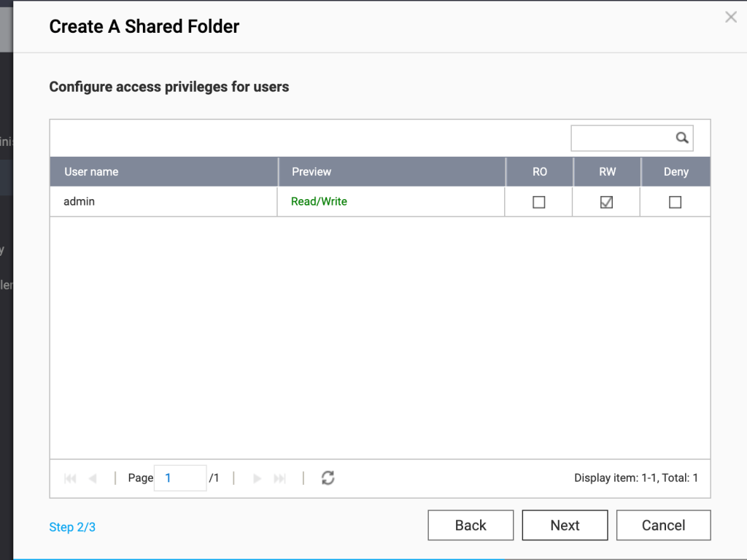Click the Next button
The height and width of the screenshot is (560, 747).
tap(565, 525)
